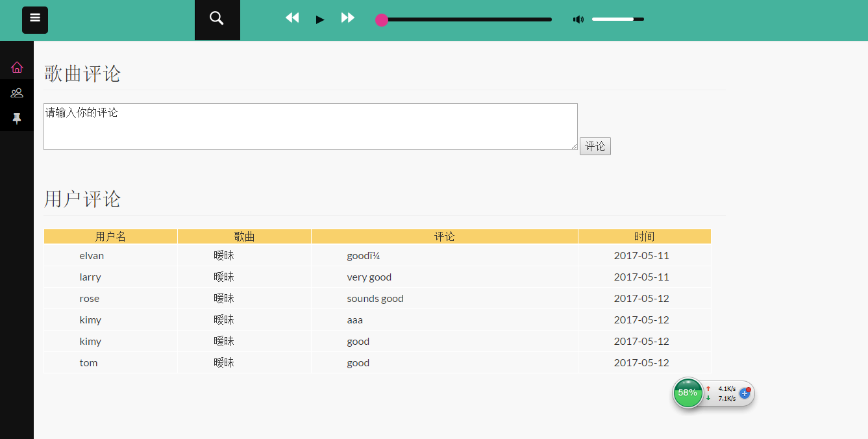Open the search magnifier button
Image resolution: width=868 pixels, height=439 pixels.
point(217,20)
